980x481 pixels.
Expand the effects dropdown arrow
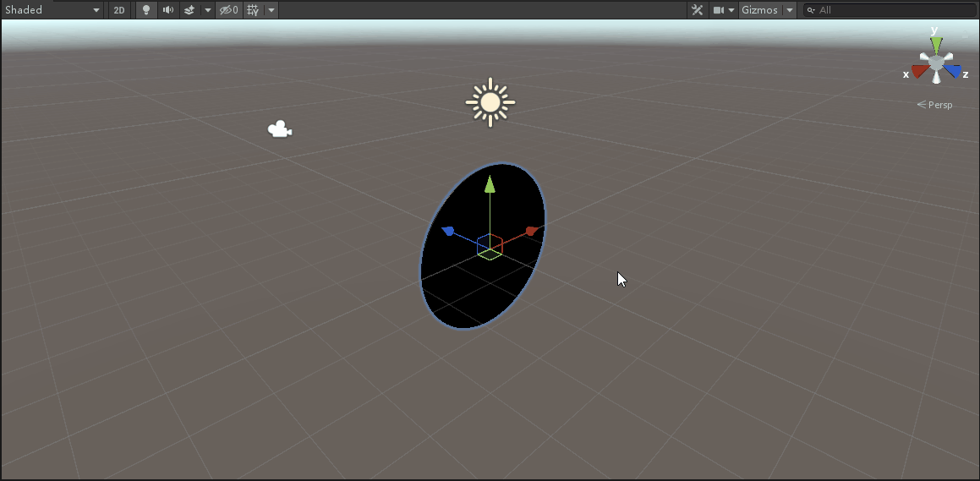[208, 10]
